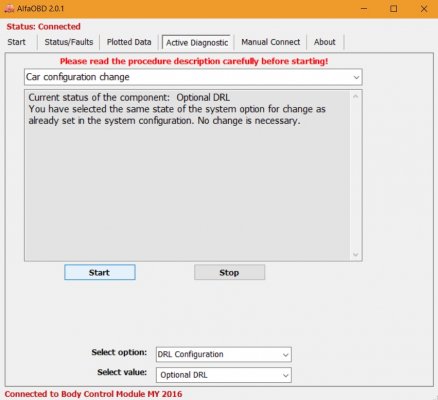Minimize the AlfaOBD window
The height and width of the screenshot is (400, 438).
coord(364,9)
